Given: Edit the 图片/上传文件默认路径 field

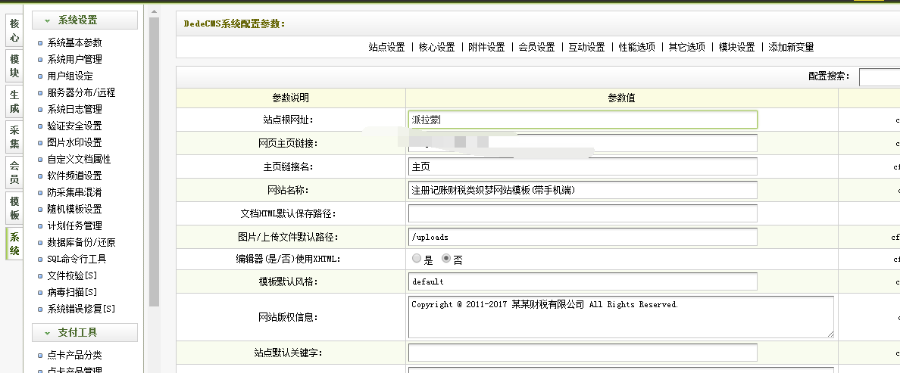Looking at the screenshot, I should click(583, 236).
